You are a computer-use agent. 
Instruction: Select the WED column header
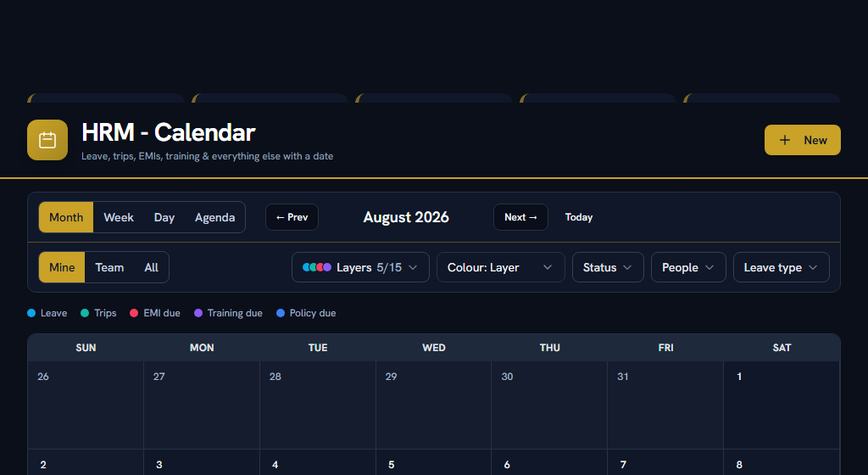tap(433, 348)
